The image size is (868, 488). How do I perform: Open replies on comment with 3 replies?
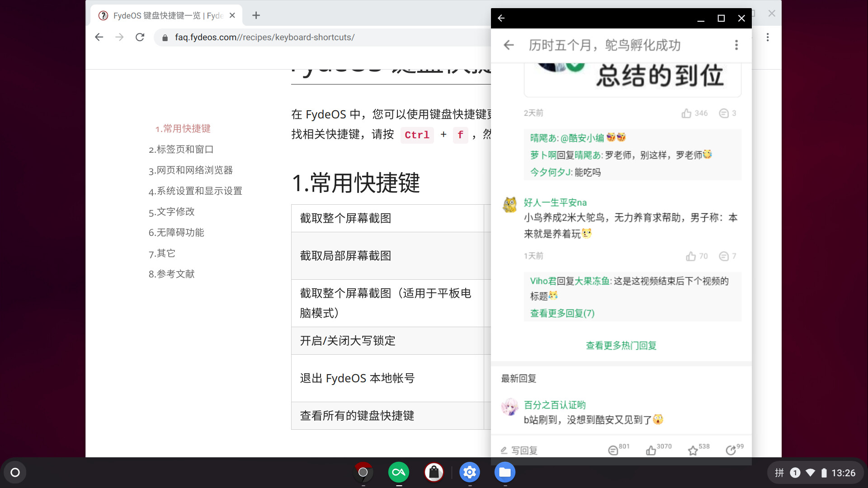727,113
